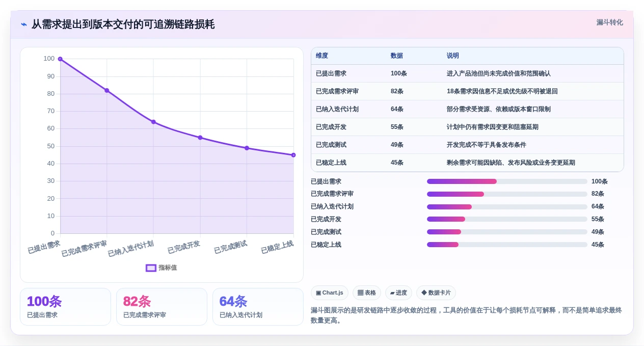Click the 45条 value in the table
This screenshot has width=644, height=346.
(397, 163)
